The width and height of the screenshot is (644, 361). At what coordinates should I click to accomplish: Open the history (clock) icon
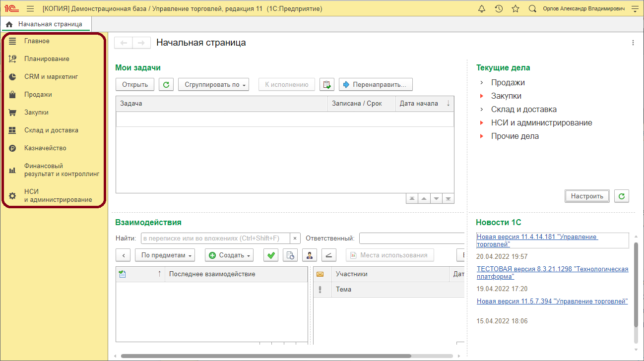(498, 8)
